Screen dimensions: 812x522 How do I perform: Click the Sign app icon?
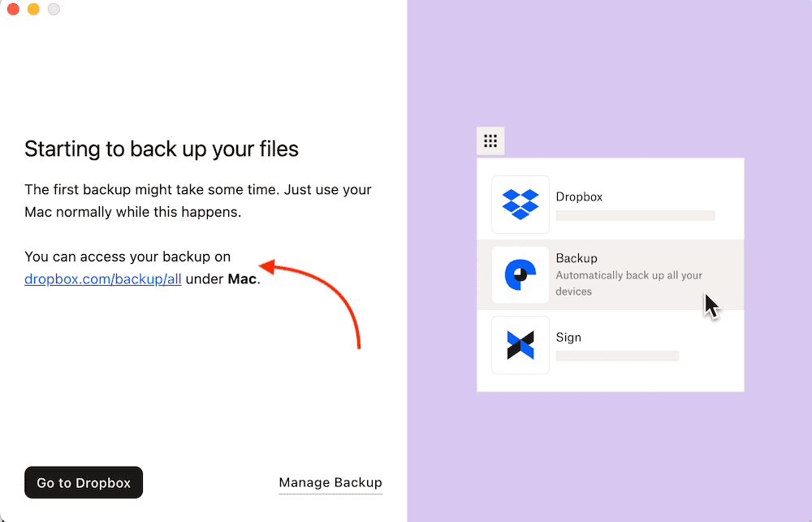click(520, 345)
